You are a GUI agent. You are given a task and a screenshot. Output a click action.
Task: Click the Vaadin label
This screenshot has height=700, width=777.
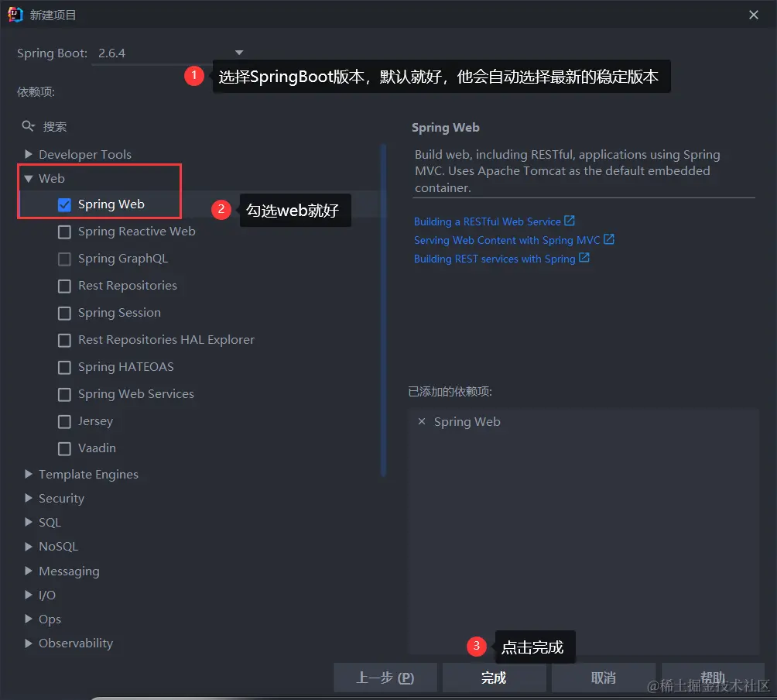[x=98, y=448]
